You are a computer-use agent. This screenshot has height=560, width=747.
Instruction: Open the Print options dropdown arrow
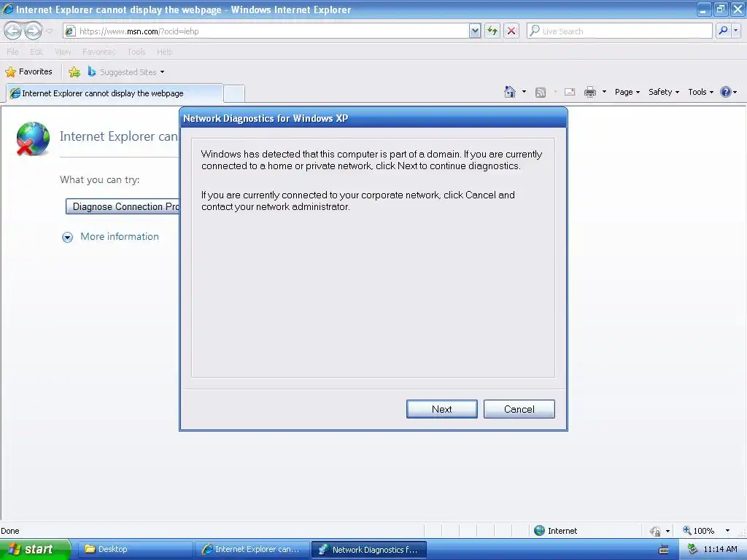pyautogui.click(x=604, y=92)
